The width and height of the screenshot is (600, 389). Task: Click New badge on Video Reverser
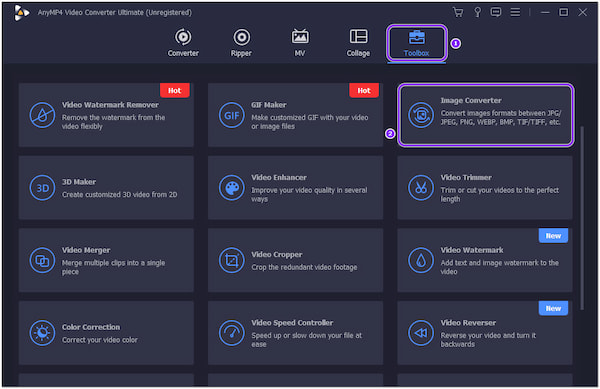click(x=553, y=308)
